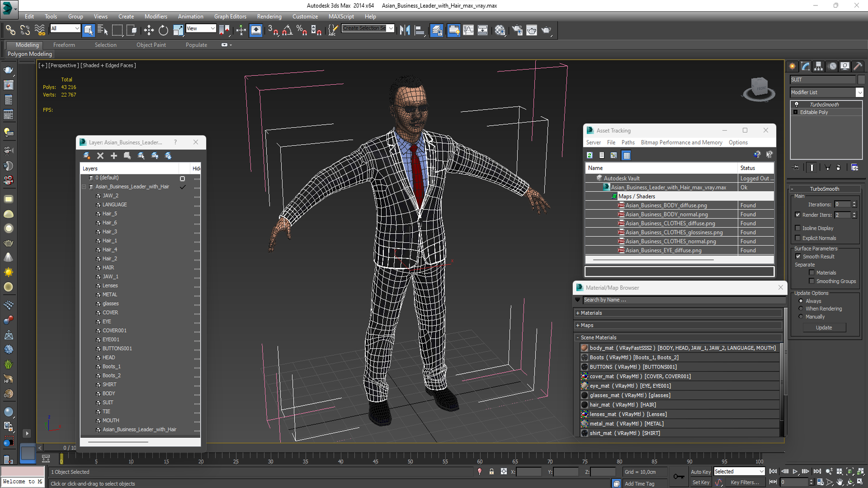Select the SHIRT layer object
The image size is (868, 488).
tap(109, 385)
